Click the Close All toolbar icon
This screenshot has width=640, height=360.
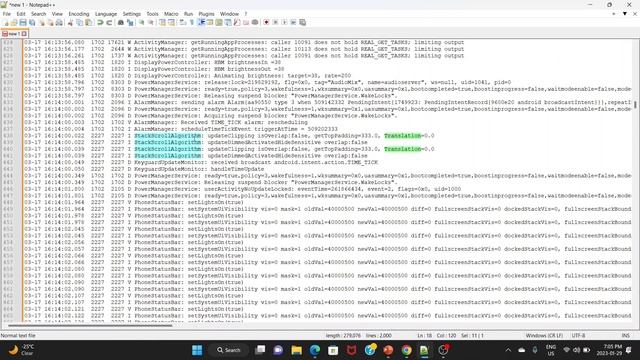tap(50, 22)
